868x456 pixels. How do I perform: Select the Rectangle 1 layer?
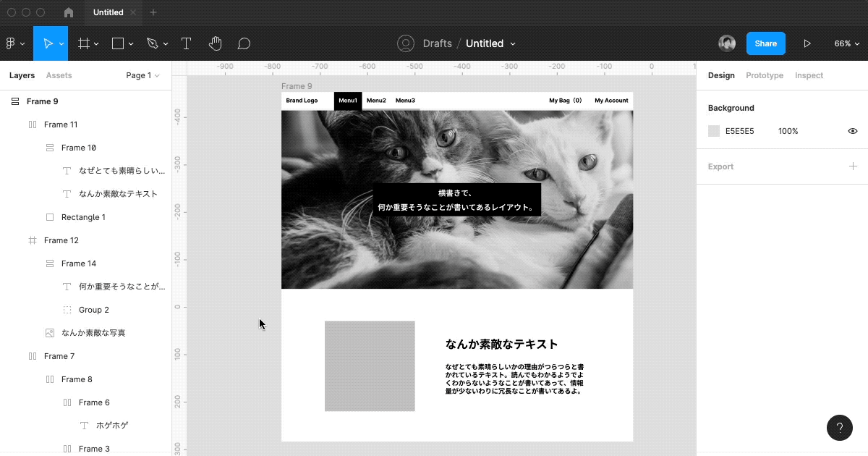82,216
